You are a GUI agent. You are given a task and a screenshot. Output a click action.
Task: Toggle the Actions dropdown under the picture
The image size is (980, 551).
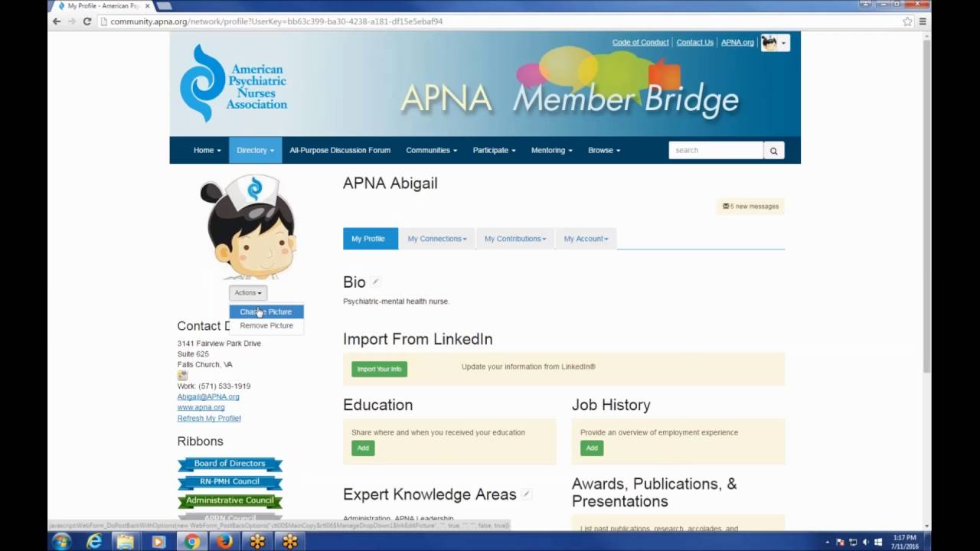pos(247,293)
